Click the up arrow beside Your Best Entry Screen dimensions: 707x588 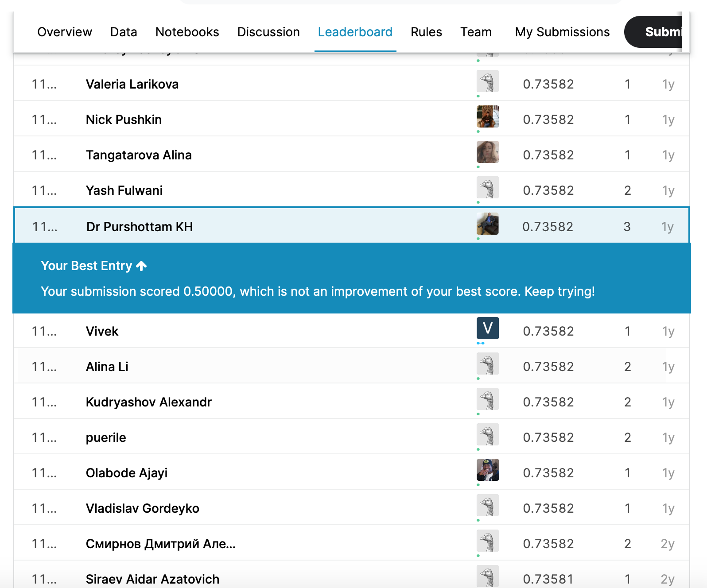141,266
